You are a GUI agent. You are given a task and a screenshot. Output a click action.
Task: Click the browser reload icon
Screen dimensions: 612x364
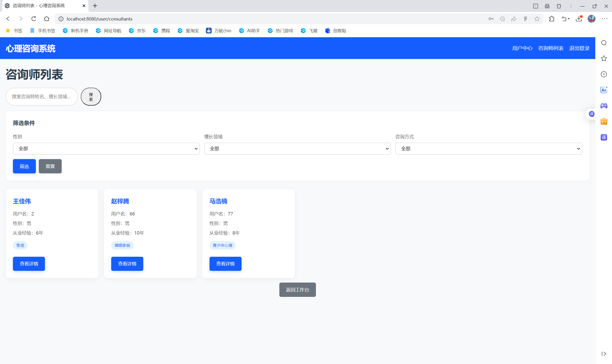(x=34, y=19)
